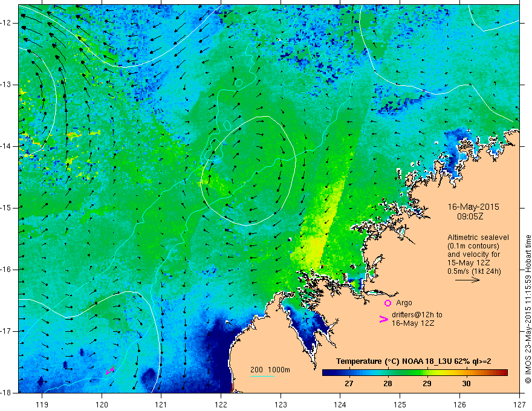Image resolution: width=532 pixels, height=411 pixels.
Task: Click the color bar tick label 29
Action: pyautogui.click(x=427, y=384)
